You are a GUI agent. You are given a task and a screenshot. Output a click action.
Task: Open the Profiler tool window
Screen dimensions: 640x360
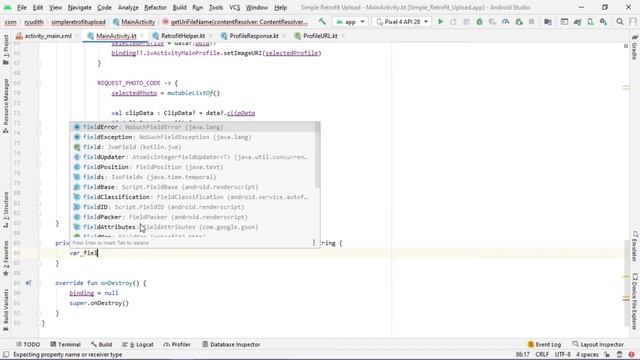click(x=177, y=344)
